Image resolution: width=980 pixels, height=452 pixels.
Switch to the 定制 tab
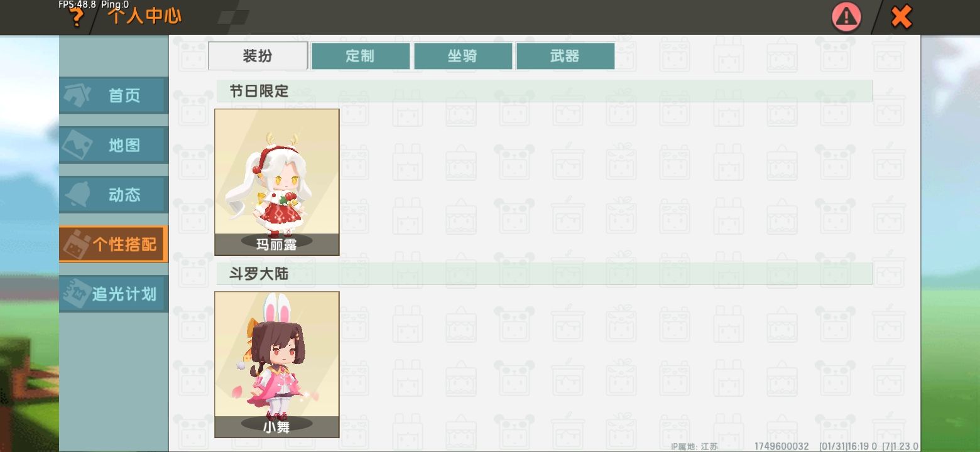point(360,56)
